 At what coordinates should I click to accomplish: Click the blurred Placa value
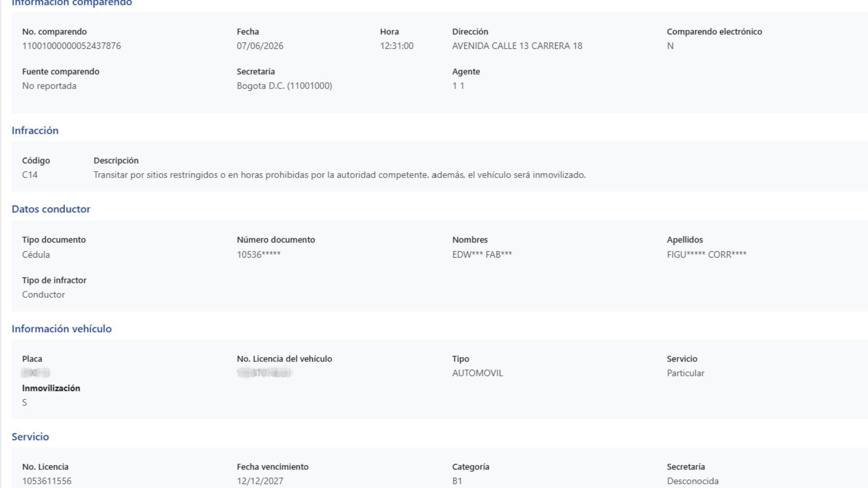(x=36, y=373)
